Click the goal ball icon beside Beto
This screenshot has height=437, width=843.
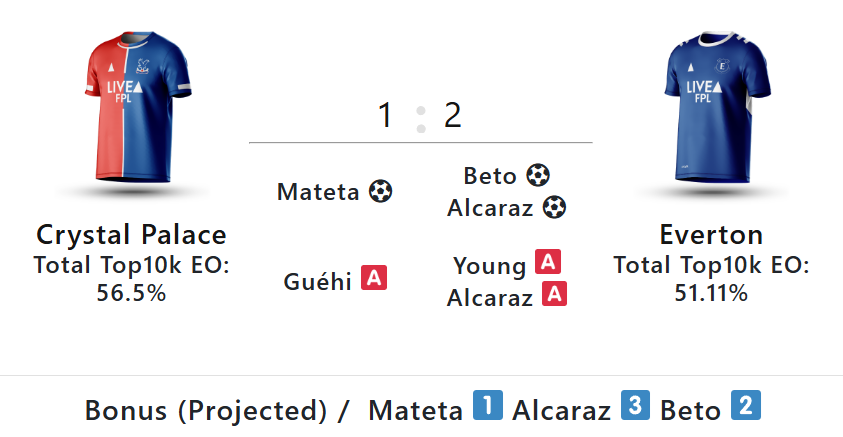(538, 175)
